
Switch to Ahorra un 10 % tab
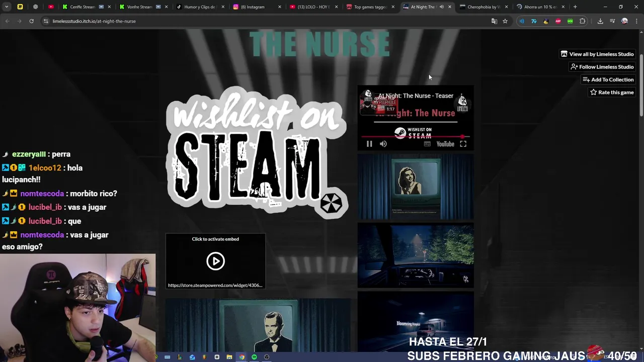tap(541, 7)
